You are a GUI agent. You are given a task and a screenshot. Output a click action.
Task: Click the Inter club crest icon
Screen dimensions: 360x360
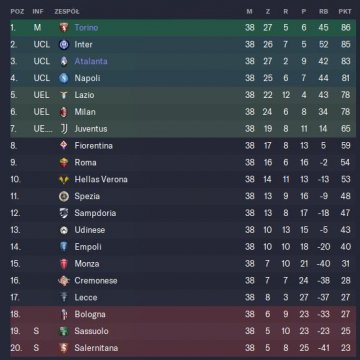click(x=64, y=44)
